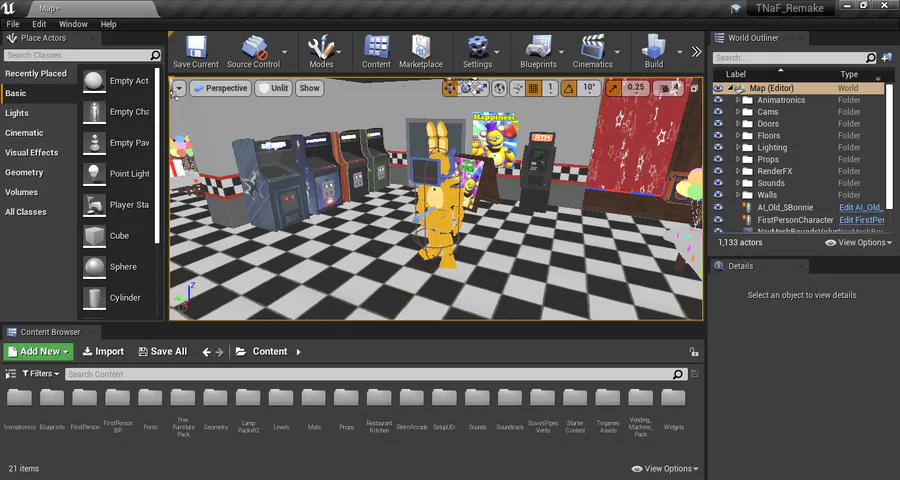Open the Edit AI_Old_ link
Screen dimensions: 900x480
[860, 207]
